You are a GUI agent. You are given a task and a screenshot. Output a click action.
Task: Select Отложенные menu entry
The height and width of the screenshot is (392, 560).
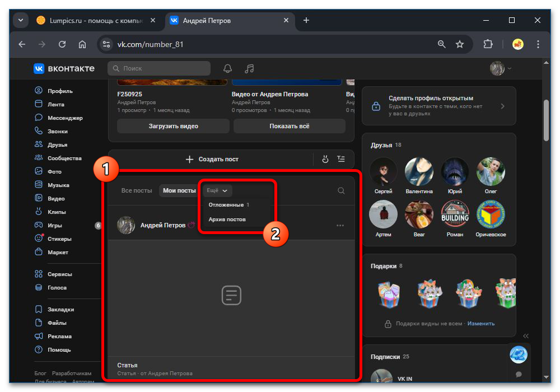point(229,205)
